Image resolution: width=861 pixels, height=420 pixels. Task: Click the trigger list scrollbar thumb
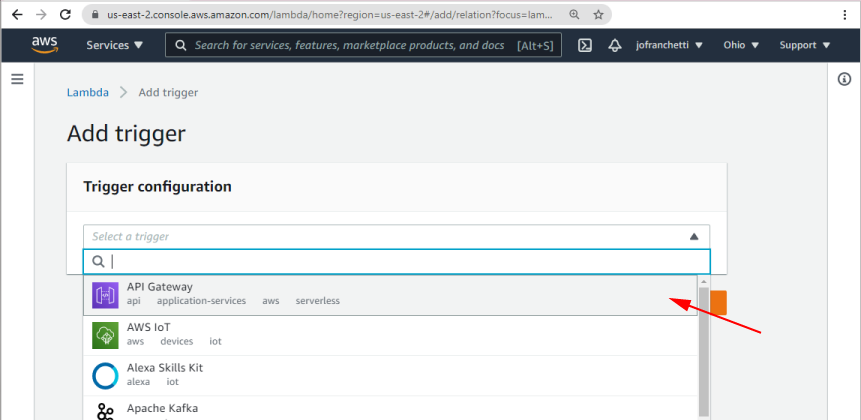click(x=703, y=351)
